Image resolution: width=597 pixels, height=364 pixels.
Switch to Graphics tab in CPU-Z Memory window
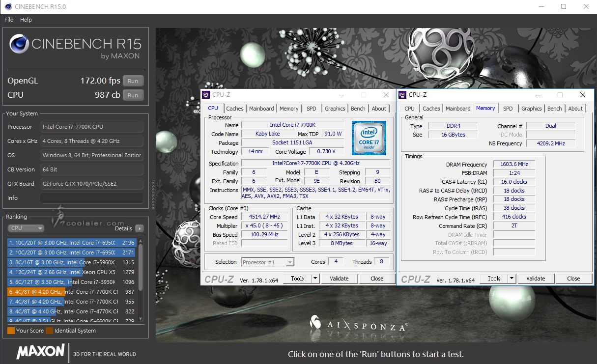pos(532,109)
